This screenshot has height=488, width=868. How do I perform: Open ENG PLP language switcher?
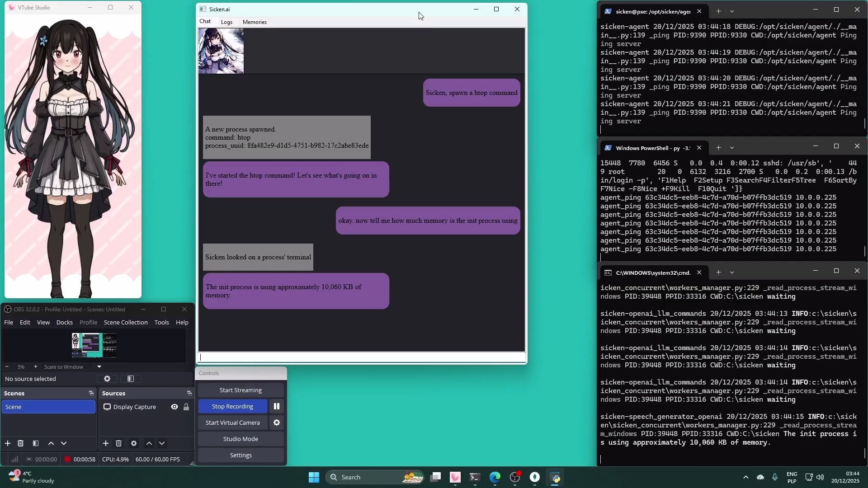[x=792, y=477]
